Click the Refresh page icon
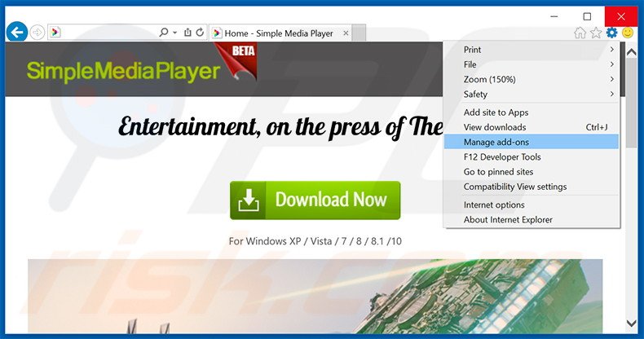Image resolution: width=644 pixels, height=339 pixels. click(x=200, y=33)
